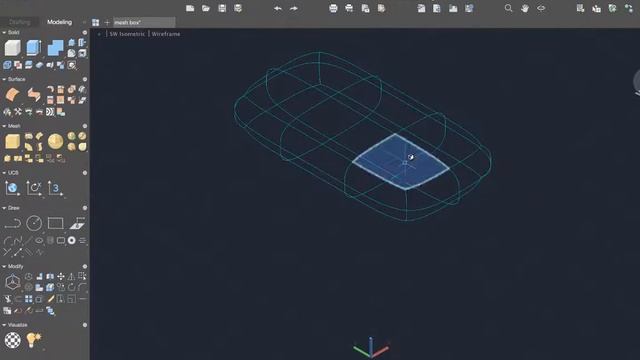Collapse the UCS section
Image resolution: width=640 pixels, height=360 pixels.
[4, 173]
